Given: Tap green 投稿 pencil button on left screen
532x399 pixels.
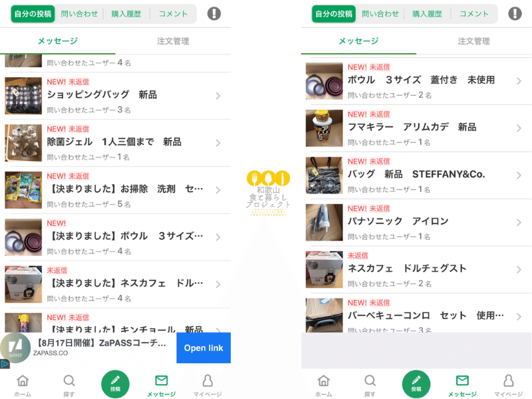Looking at the screenshot, I should pyautogui.click(x=115, y=384).
